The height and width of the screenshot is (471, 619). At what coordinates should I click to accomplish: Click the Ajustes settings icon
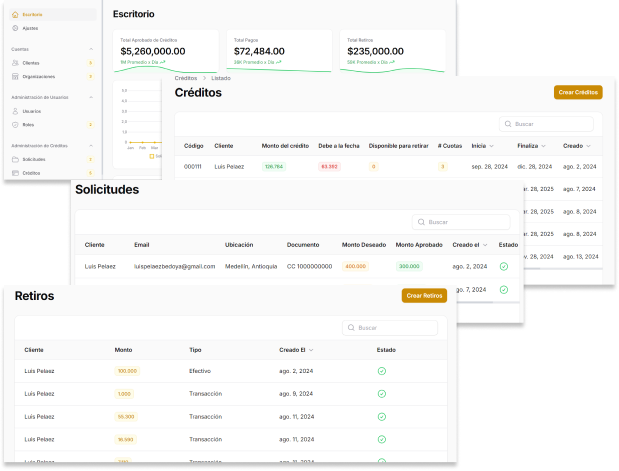click(15, 28)
